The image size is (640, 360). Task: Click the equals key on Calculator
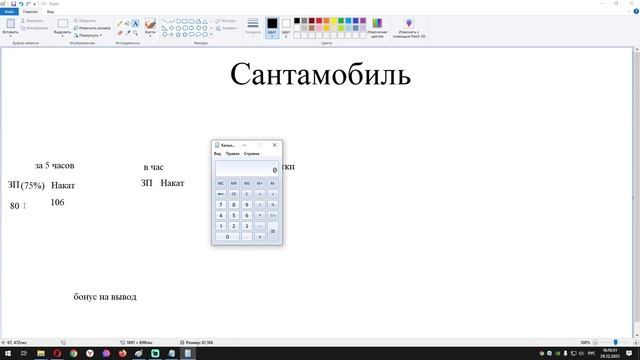tap(273, 231)
